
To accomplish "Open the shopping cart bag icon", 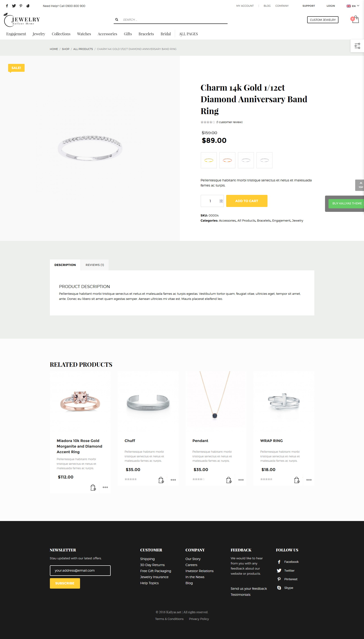I will pyautogui.click(x=355, y=20).
